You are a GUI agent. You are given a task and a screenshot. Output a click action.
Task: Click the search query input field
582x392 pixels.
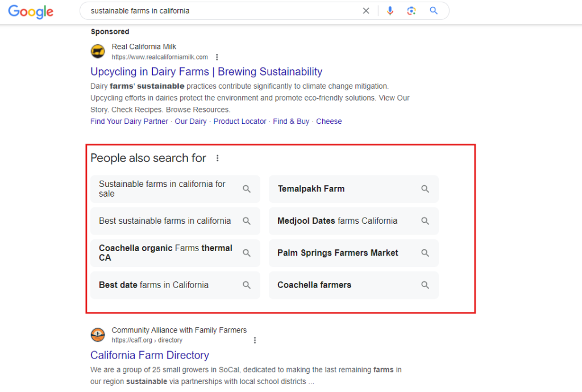coord(222,11)
